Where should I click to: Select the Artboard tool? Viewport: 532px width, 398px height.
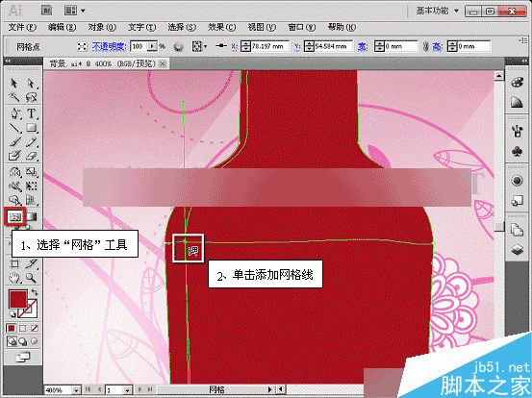[x=14, y=263]
